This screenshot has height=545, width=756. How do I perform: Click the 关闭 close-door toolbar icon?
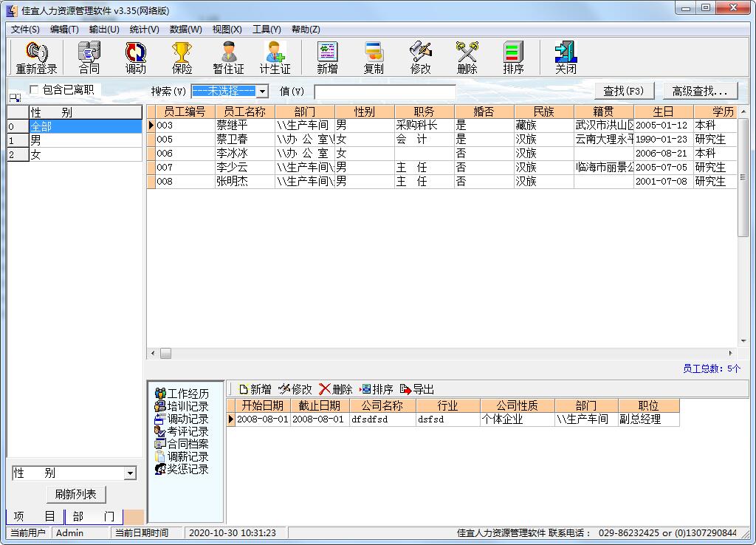coord(566,58)
